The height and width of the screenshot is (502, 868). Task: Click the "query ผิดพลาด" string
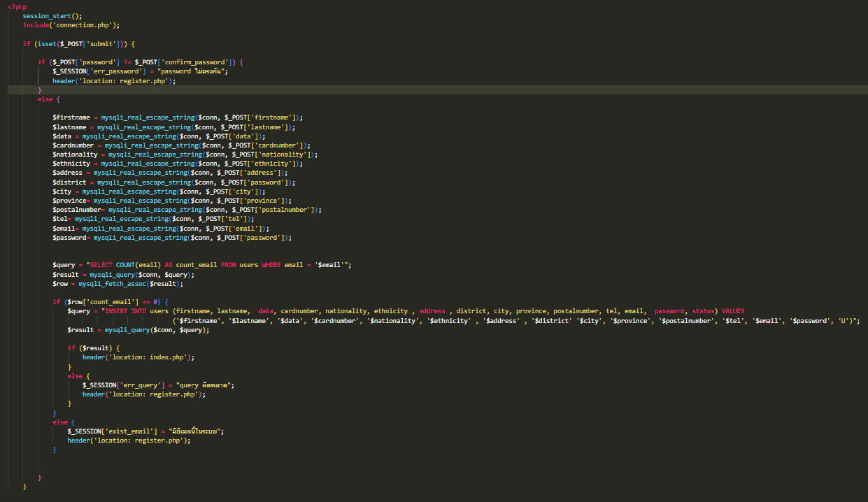tap(204, 385)
